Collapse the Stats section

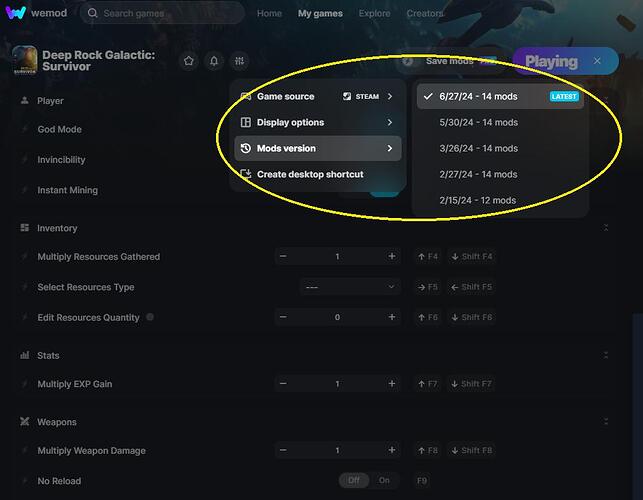(605, 355)
